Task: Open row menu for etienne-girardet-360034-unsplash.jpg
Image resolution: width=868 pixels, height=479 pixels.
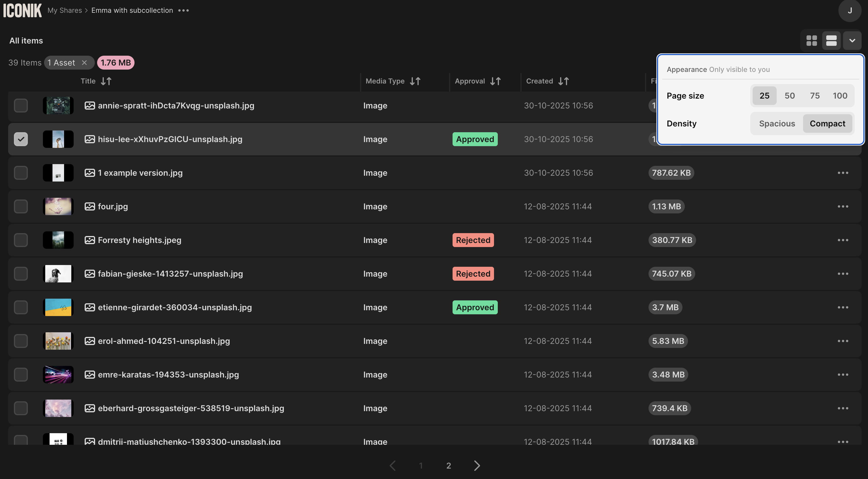Action: click(x=843, y=307)
